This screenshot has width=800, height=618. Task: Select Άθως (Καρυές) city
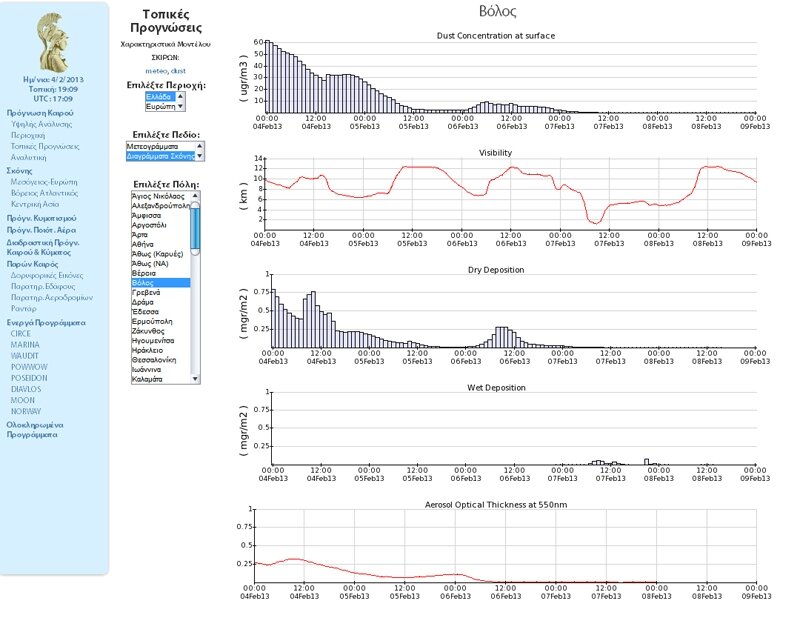tap(161, 254)
